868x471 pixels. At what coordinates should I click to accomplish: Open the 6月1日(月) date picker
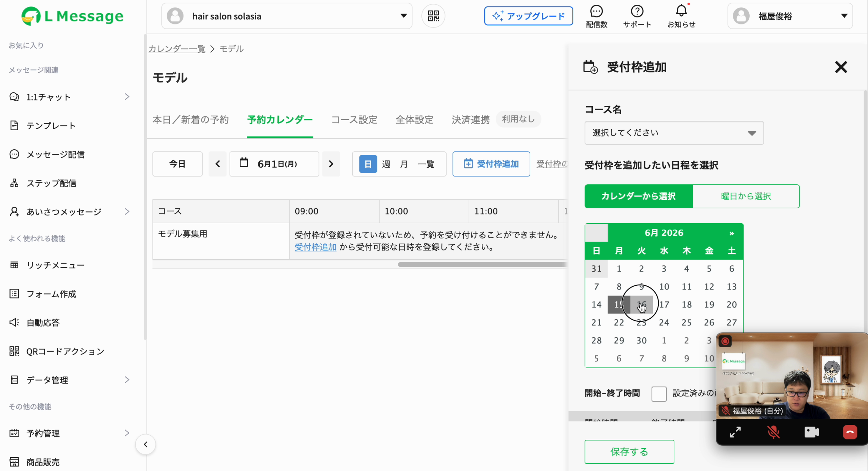click(x=274, y=164)
